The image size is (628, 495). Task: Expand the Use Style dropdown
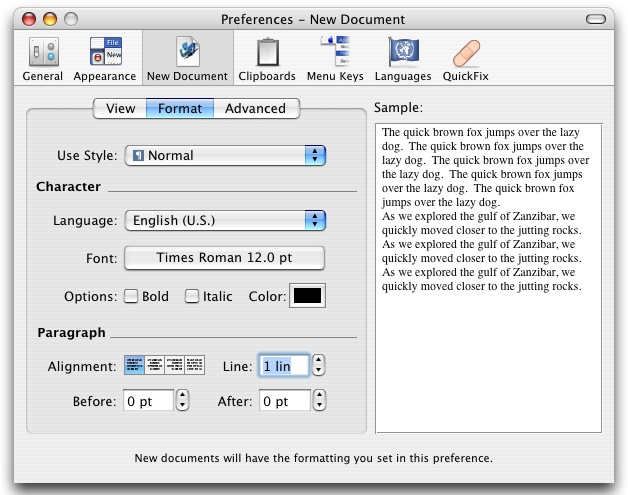(x=225, y=156)
